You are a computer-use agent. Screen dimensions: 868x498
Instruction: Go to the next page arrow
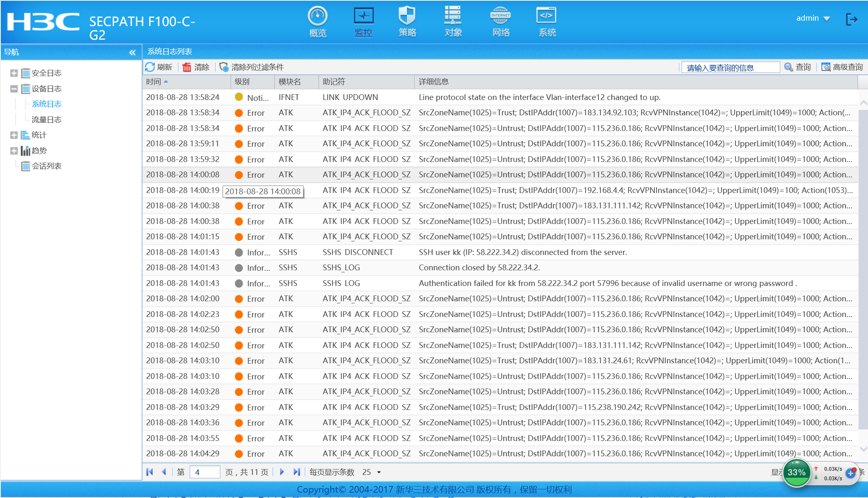pos(282,472)
